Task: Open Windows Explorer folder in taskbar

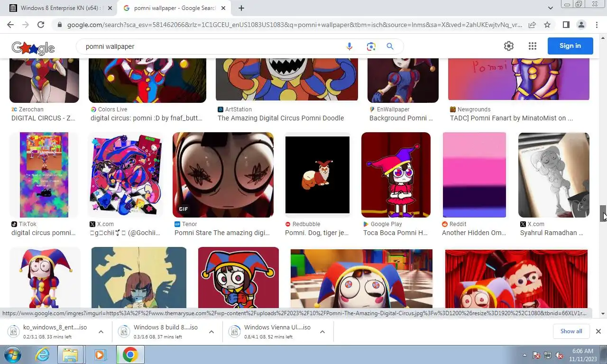Action: tap(70, 355)
